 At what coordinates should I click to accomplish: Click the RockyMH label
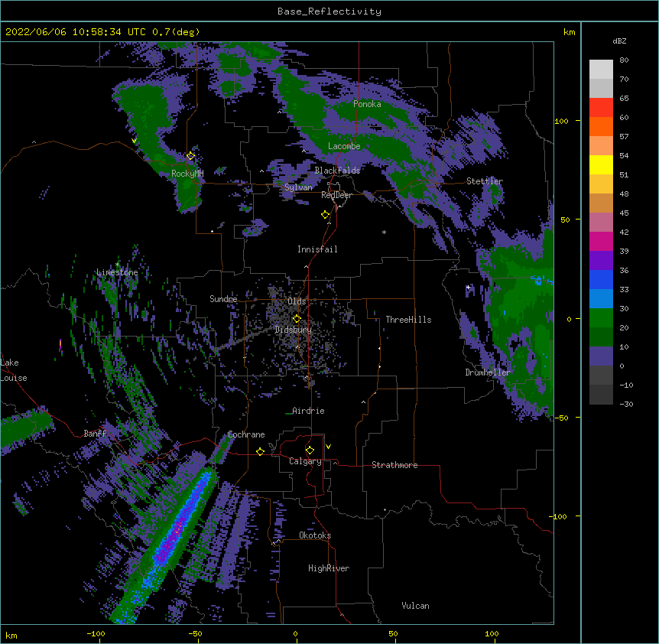(187, 174)
